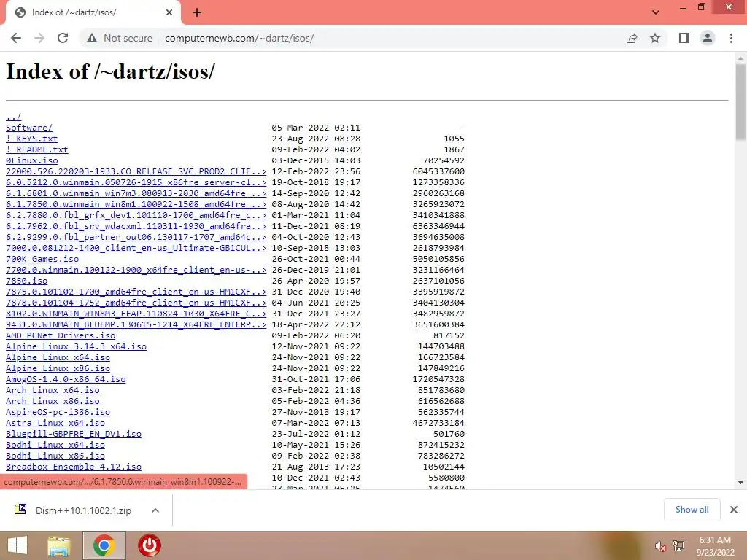Open 6.2.7962.0.fbl_srv_wdacxml link
Screen dimensions: 747x560
point(136,226)
